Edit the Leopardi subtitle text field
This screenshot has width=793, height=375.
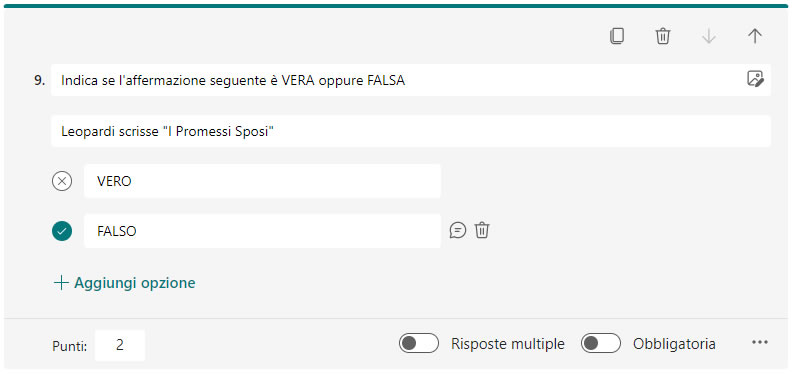coord(411,131)
